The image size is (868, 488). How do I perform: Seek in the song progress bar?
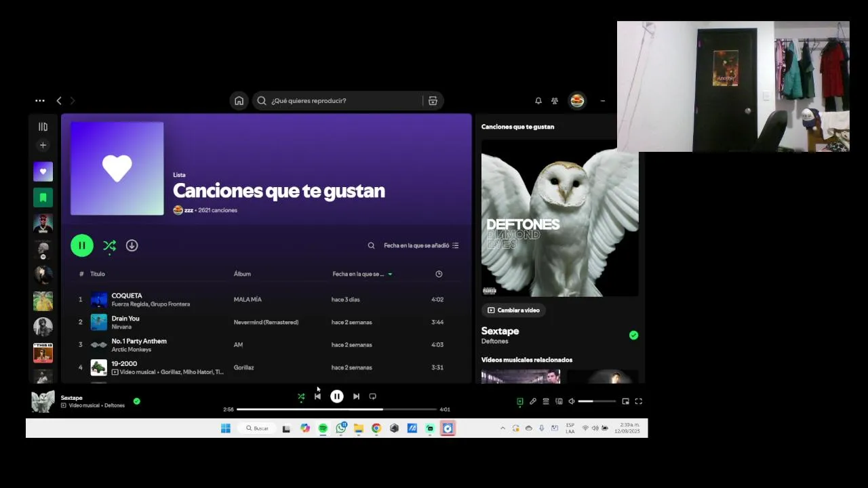click(x=336, y=409)
